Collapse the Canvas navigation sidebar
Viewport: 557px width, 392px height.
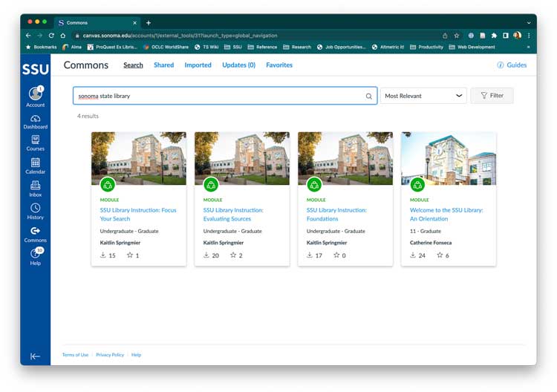[35, 356]
